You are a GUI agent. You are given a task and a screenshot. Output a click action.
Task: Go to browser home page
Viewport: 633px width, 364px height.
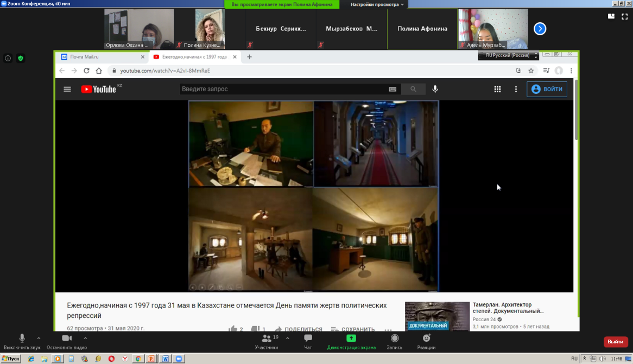99,71
